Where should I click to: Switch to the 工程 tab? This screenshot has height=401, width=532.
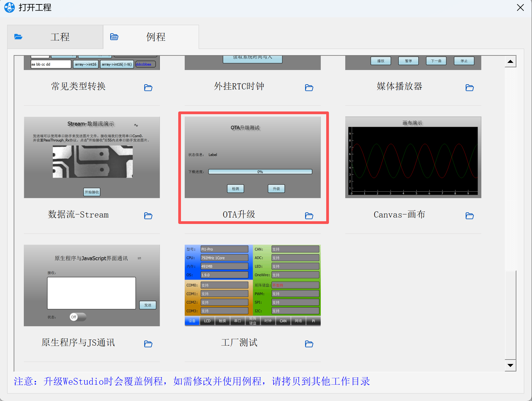pos(60,37)
